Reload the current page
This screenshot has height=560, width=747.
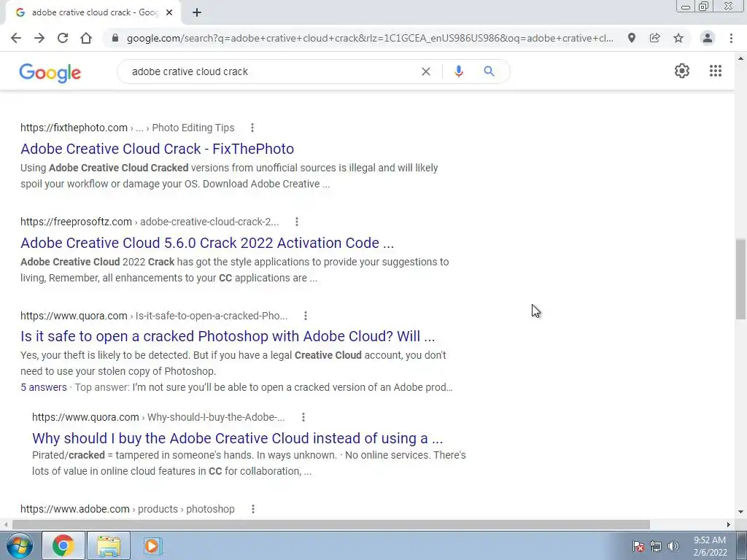63,38
